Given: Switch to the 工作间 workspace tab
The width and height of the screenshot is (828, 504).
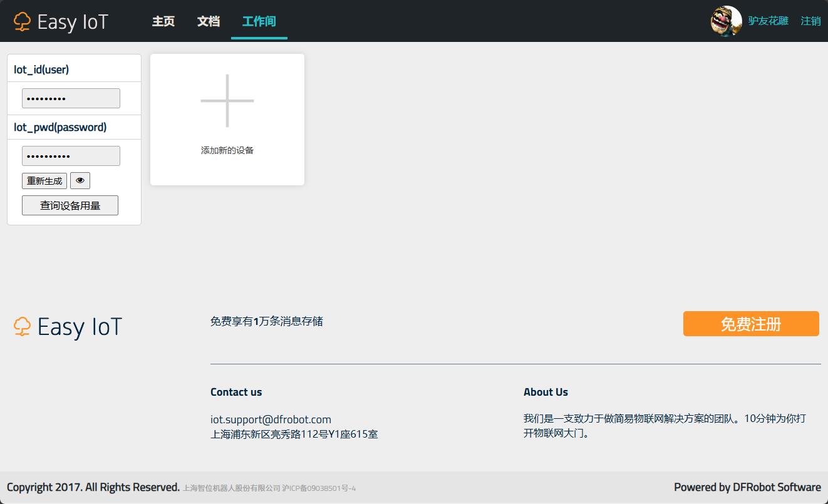Looking at the screenshot, I should pyautogui.click(x=259, y=21).
